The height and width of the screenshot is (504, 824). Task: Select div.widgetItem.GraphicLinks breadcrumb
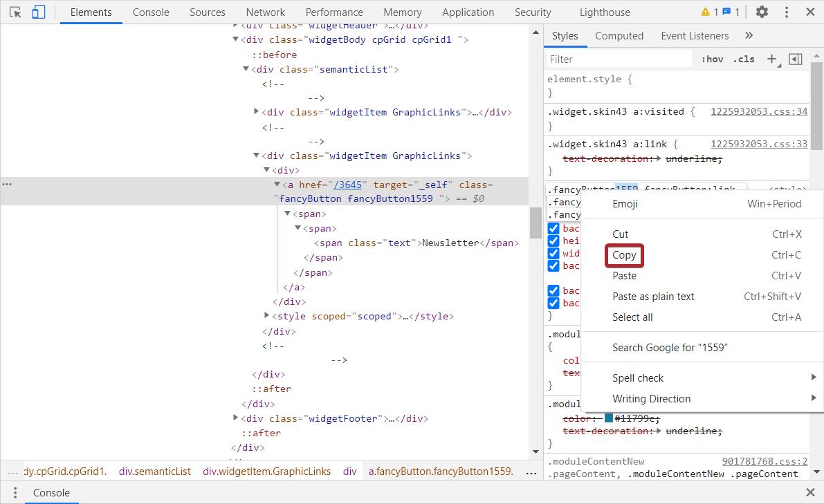(267, 472)
